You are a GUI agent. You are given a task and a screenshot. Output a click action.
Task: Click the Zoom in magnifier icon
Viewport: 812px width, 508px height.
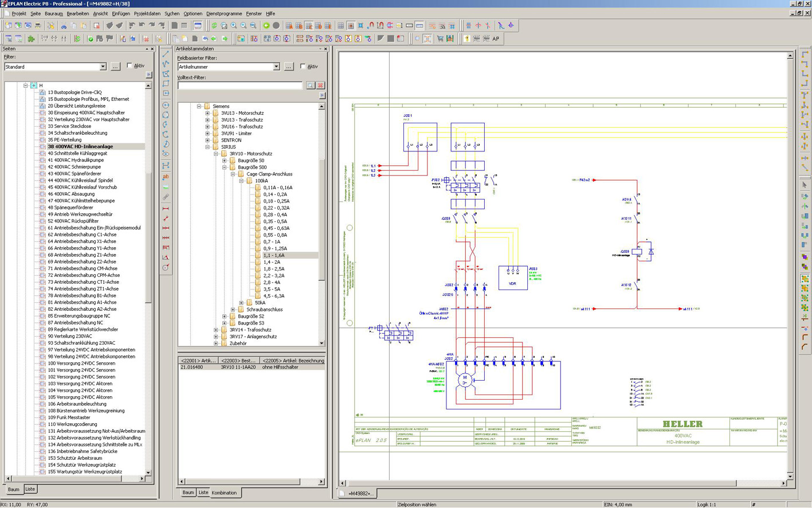234,26
